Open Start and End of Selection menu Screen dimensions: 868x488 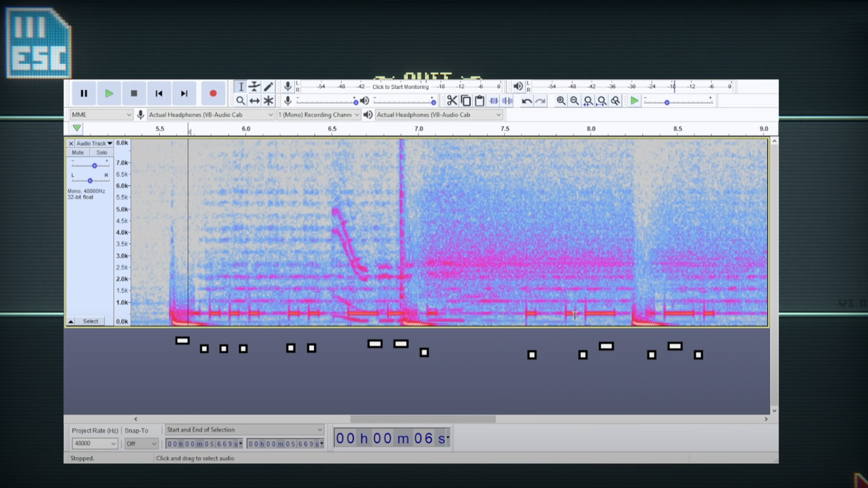pyautogui.click(x=244, y=430)
